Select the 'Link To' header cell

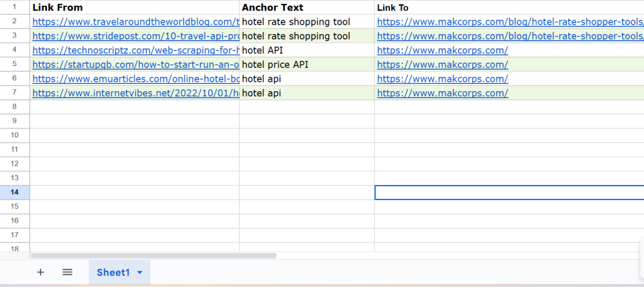(509, 8)
